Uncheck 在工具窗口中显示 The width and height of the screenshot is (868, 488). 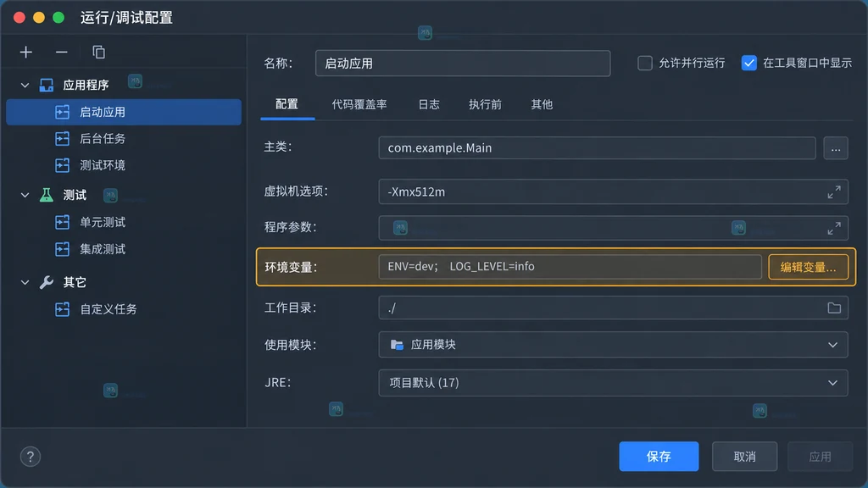tap(749, 63)
